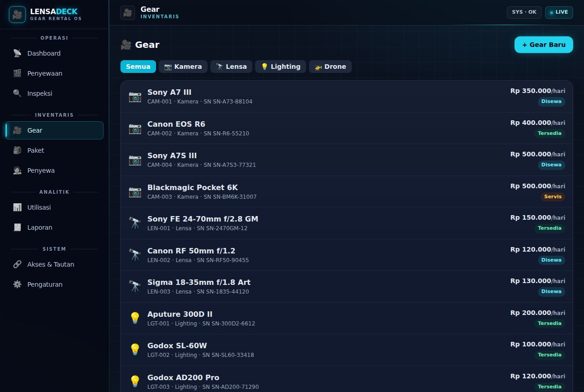Open the Dashboard satellite icon
The width and height of the screenshot is (584, 392).
17,53
